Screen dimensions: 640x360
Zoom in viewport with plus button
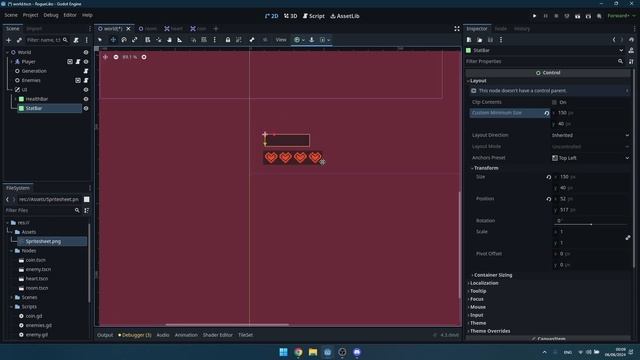click(x=144, y=57)
